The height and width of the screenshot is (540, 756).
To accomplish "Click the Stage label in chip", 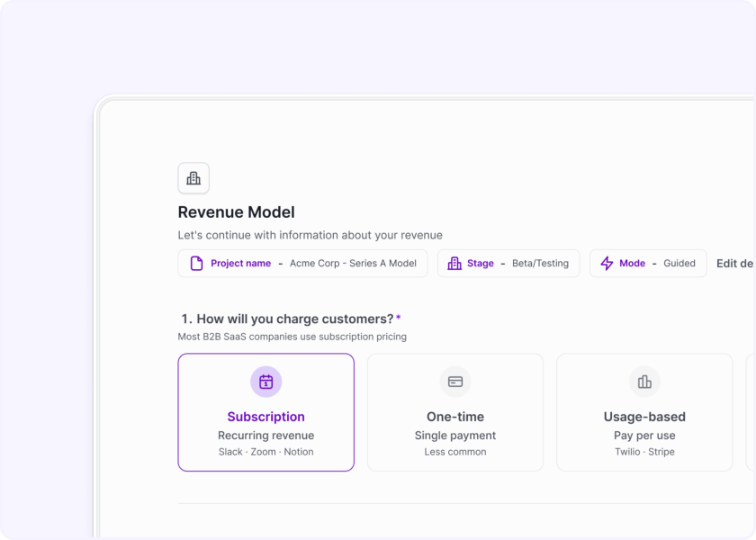I will (x=481, y=264).
